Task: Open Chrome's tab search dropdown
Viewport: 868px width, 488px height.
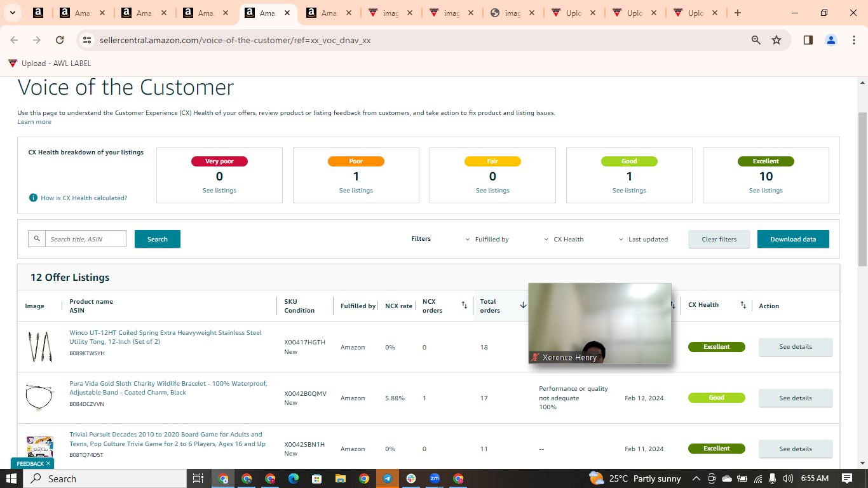Action: pyautogui.click(x=12, y=13)
